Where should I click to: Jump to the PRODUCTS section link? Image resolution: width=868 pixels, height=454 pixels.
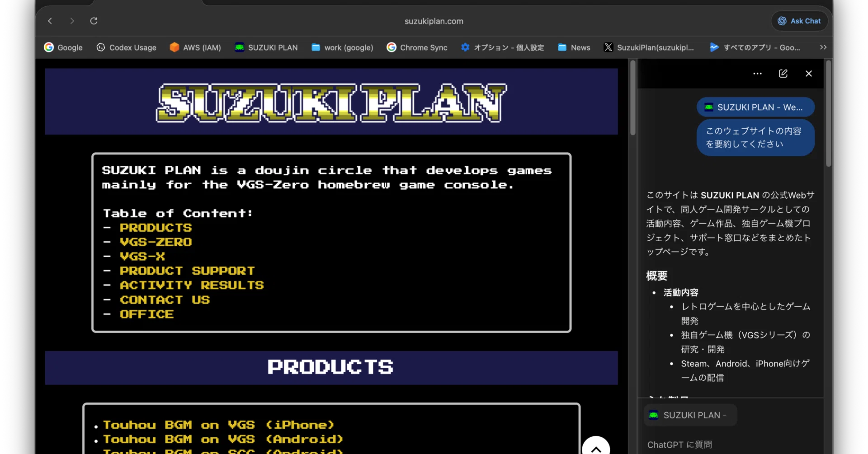pos(156,228)
